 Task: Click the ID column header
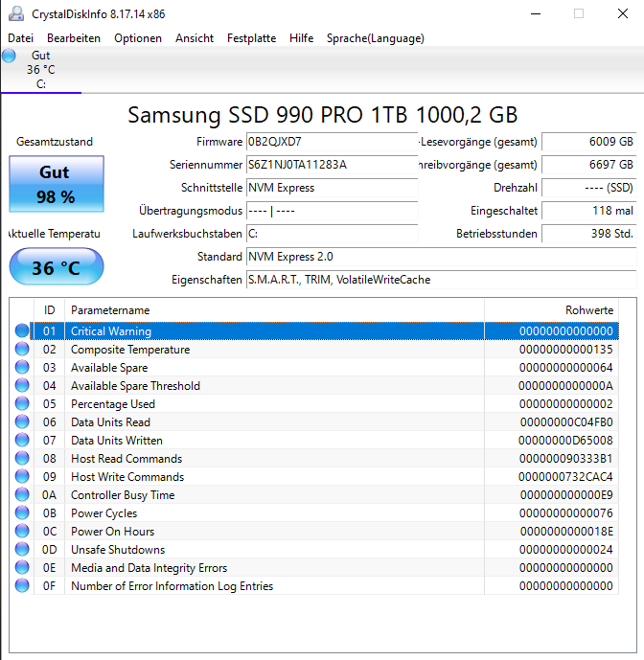tap(49, 310)
